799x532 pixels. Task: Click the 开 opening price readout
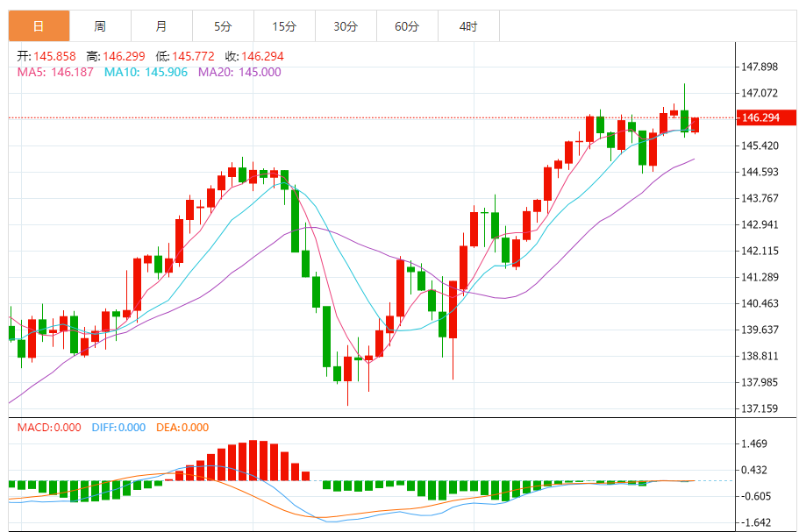tap(46, 56)
